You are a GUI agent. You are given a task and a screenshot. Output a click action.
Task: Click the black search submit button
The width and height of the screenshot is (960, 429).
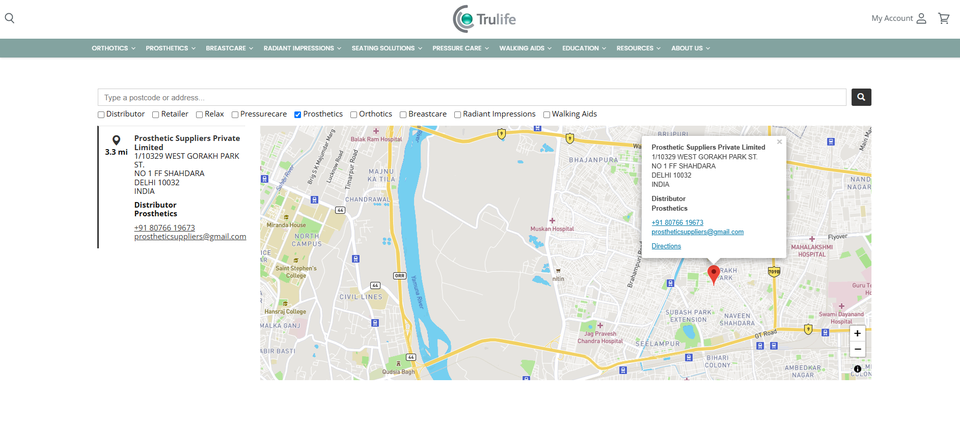pyautogui.click(x=861, y=97)
